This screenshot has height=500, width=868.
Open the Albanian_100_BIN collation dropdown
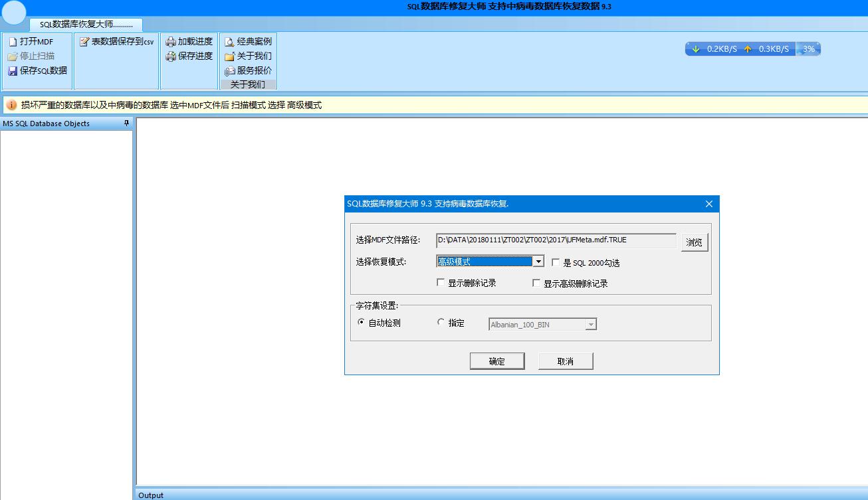tap(591, 325)
